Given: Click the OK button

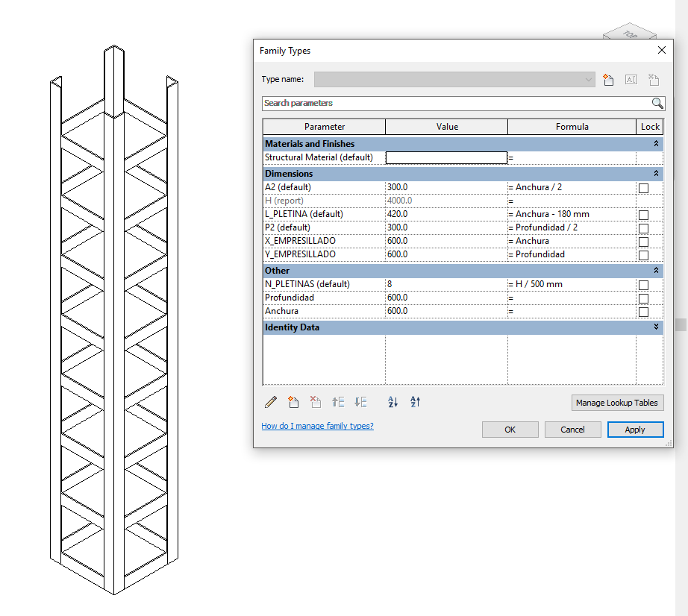Looking at the screenshot, I should tap(510, 430).
